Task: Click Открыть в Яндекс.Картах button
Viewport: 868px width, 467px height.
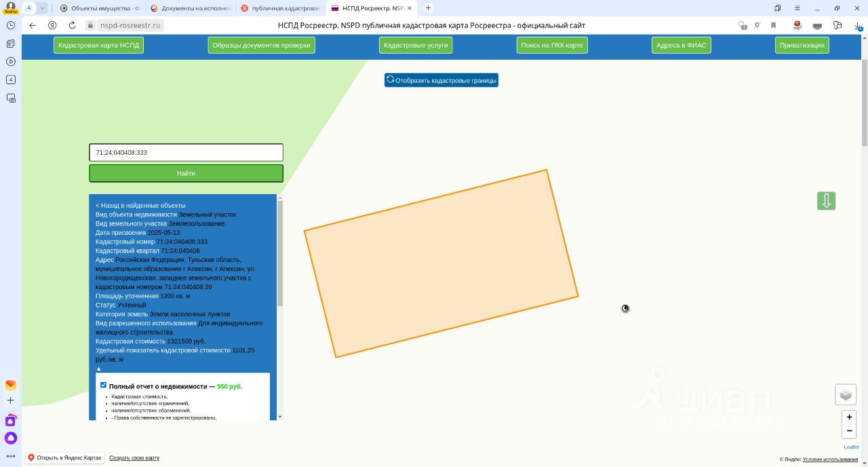Action: tap(64, 458)
